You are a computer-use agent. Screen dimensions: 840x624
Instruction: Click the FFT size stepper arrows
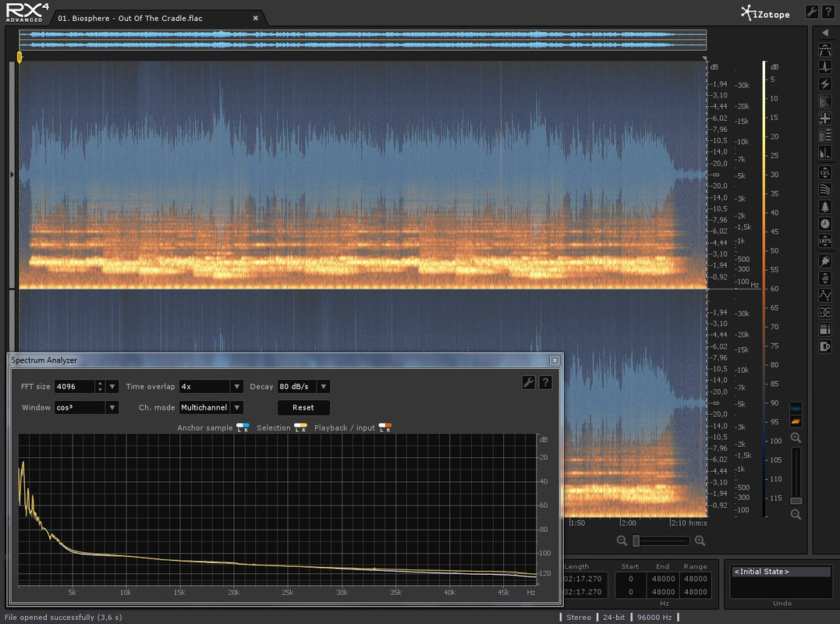click(x=100, y=387)
